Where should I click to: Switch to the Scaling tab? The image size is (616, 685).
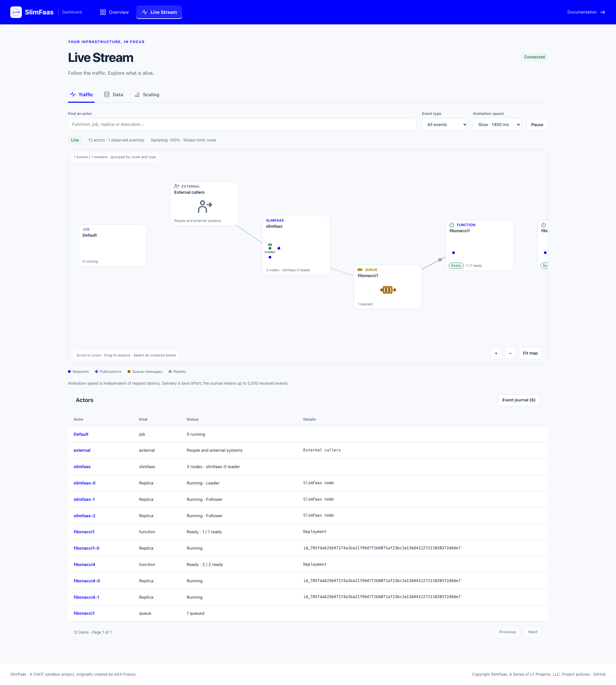click(x=147, y=95)
